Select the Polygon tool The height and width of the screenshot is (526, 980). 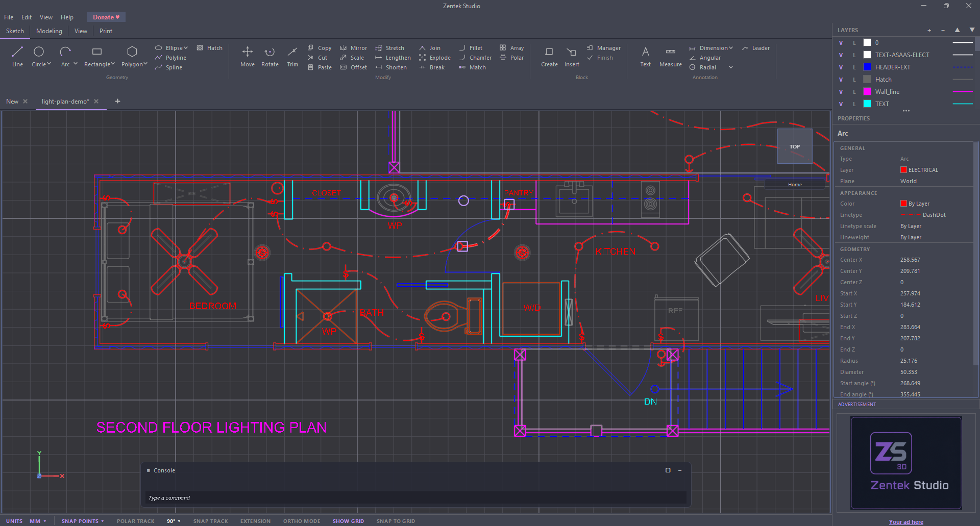click(132, 56)
